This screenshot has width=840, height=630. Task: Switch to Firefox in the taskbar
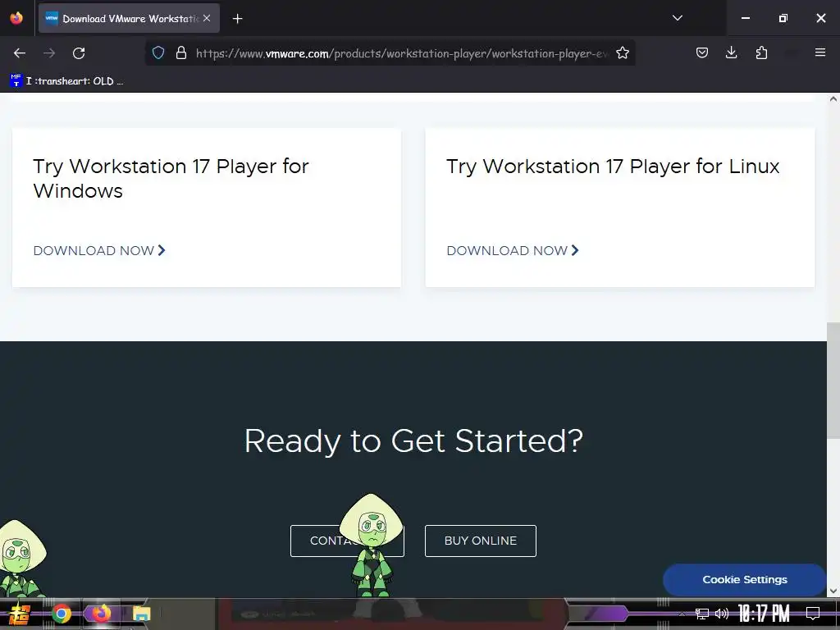point(100,614)
